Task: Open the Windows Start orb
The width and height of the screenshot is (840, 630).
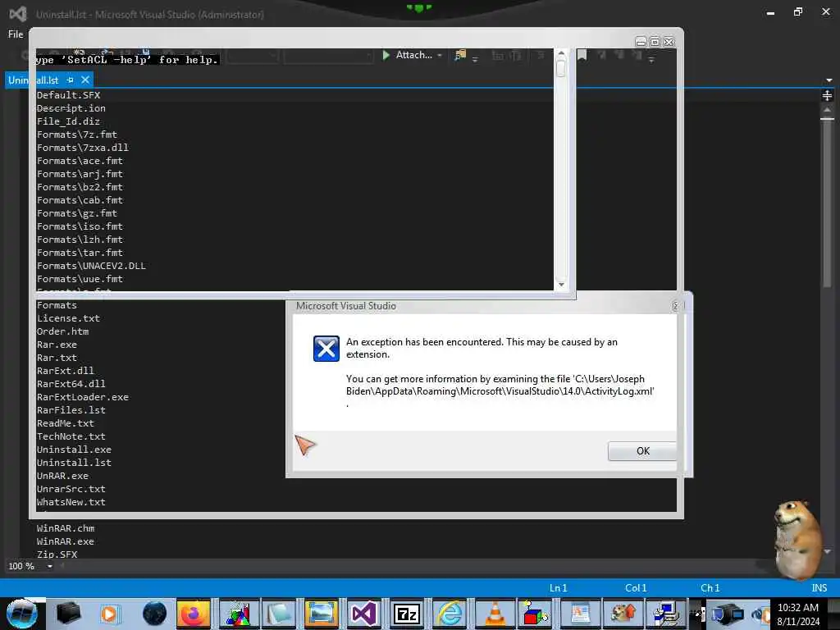Action: tap(21, 614)
